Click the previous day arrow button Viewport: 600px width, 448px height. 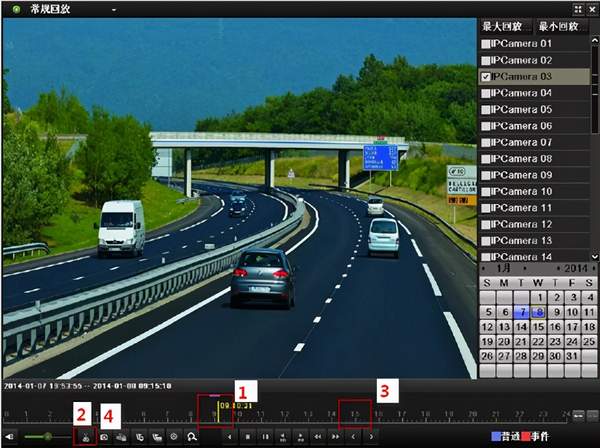353,437
